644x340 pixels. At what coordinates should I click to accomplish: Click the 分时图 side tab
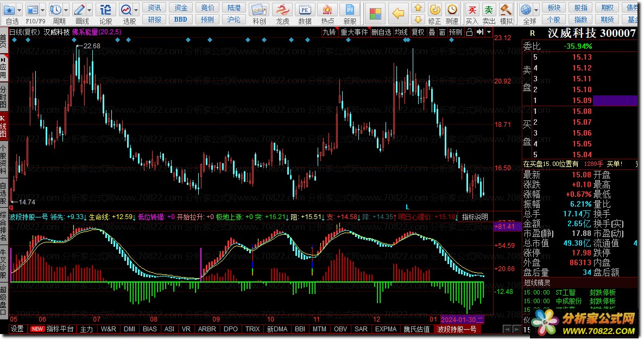[x=3, y=97]
